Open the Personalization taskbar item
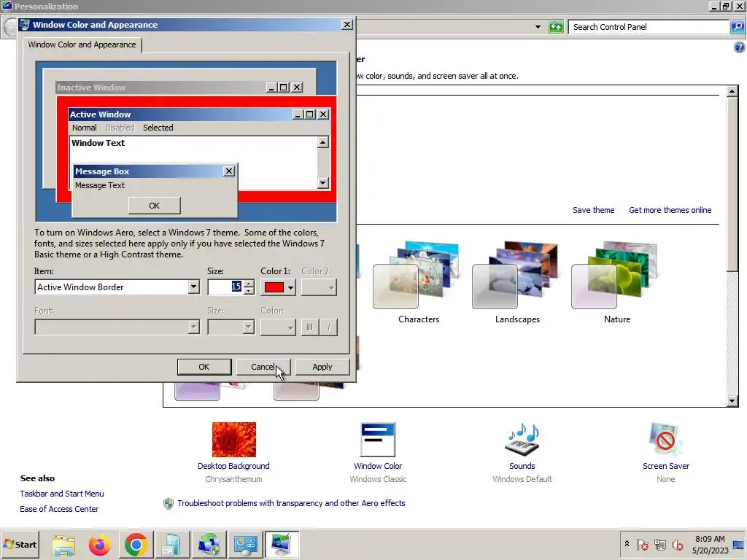The height and width of the screenshot is (560, 747). pyautogui.click(x=282, y=544)
